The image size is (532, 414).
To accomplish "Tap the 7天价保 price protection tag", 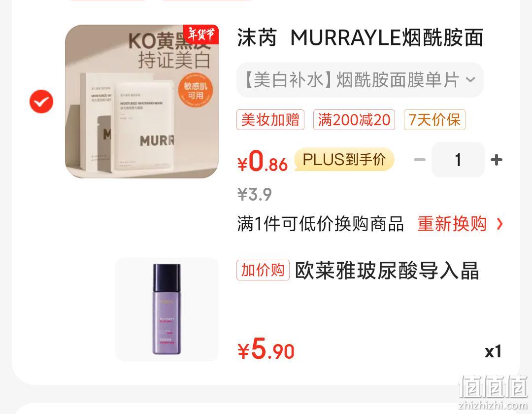I will pos(434,120).
